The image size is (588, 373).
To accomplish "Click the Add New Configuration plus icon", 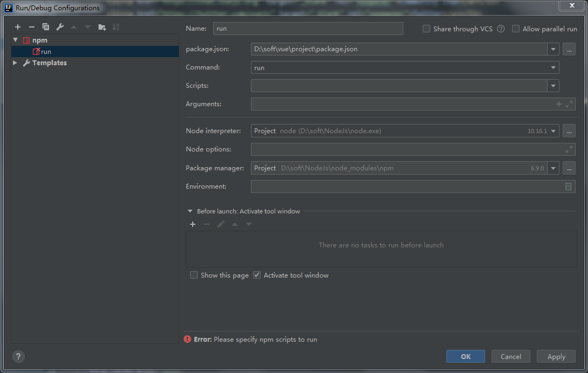I will [x=18, y=27].
